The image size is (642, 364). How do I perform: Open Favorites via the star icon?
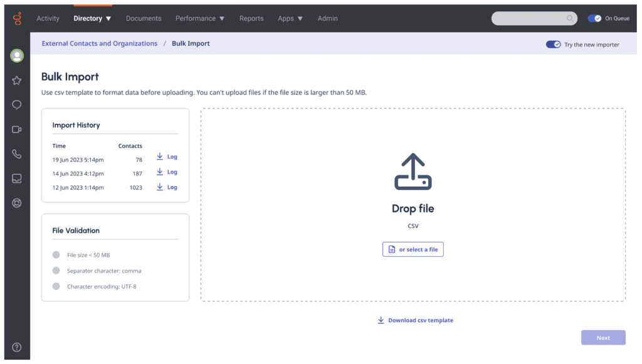tap(16, 80)
